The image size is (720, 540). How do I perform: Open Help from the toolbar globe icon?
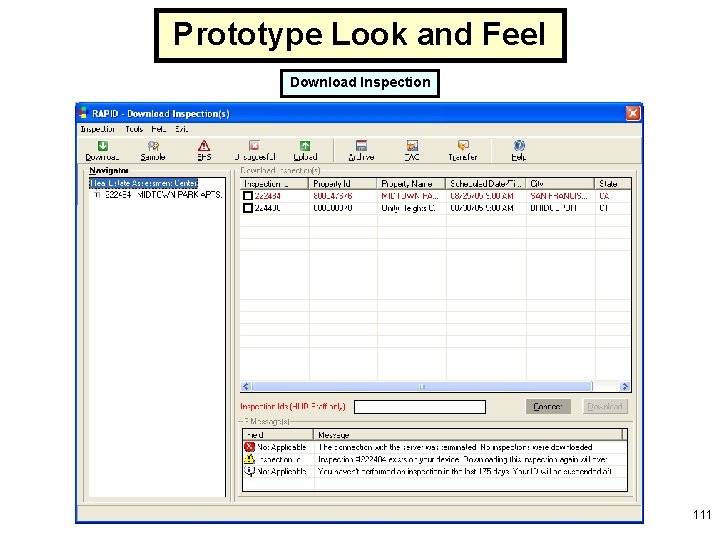point(519,146)
